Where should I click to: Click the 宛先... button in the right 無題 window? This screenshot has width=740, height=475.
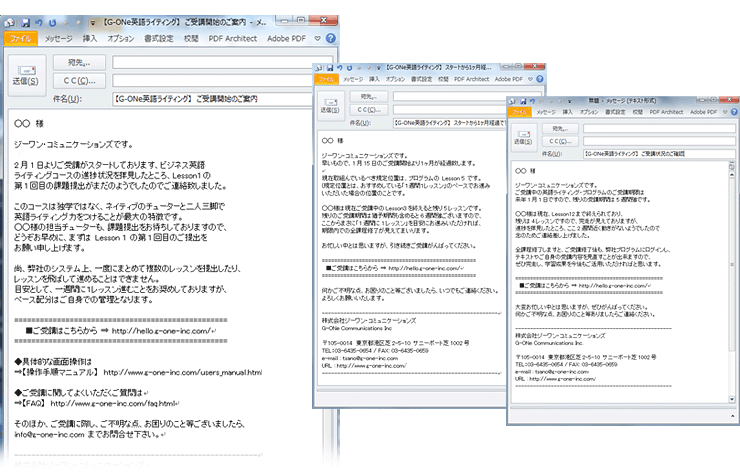point(561,128)
